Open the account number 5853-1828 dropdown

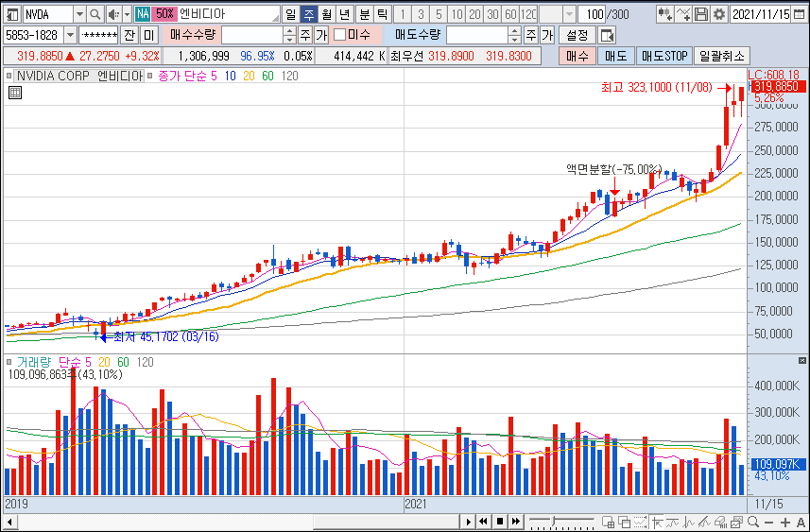(70, 35)
